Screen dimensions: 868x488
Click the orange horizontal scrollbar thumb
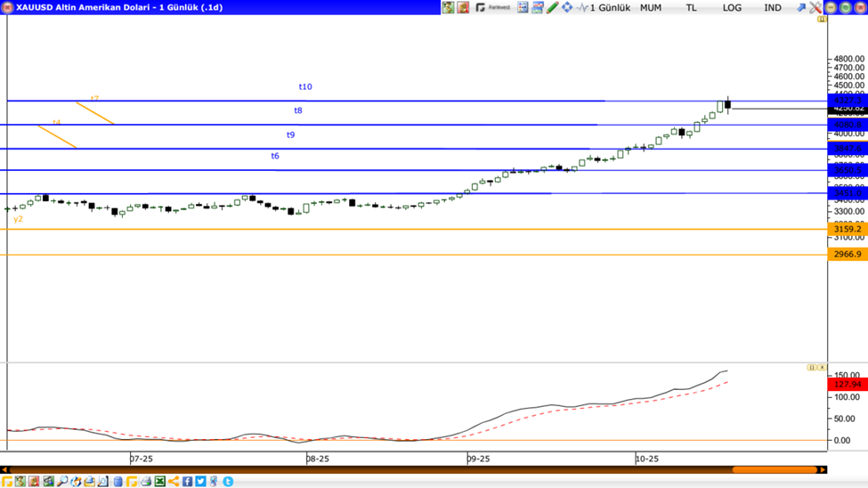coord(774,470)
